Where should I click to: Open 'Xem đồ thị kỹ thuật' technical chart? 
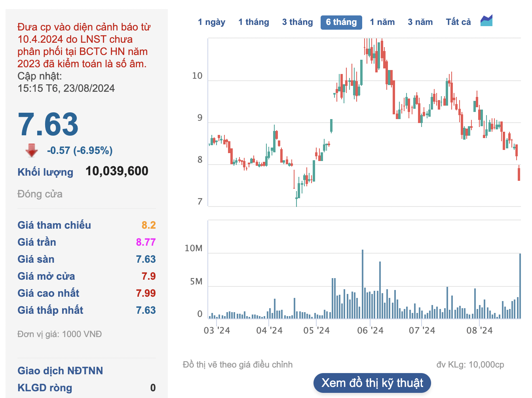372,383
